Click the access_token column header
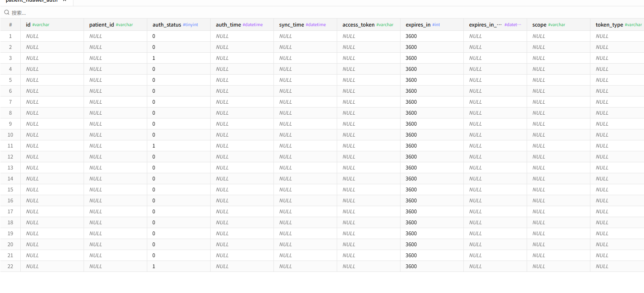Image resolution: width=644 pixels, height=293 pixels. click(x=369, y=25)
